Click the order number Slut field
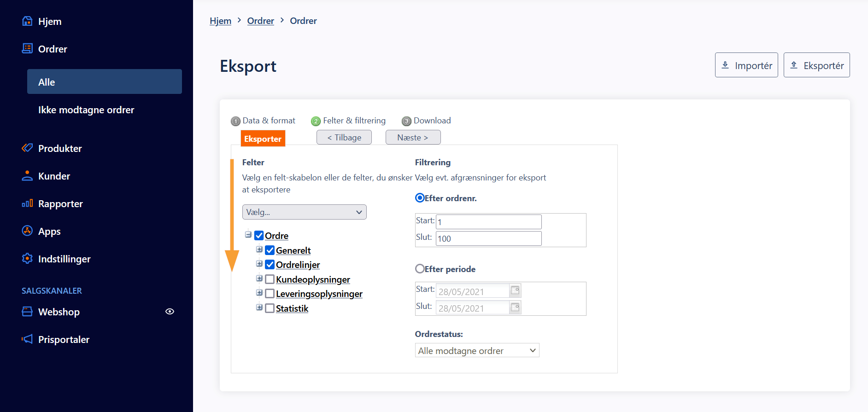This screenshot has height=412, width=868. (x=489, y=238)
